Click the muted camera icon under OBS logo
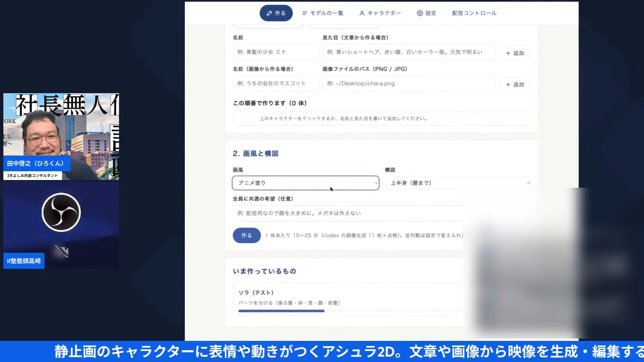 [x=61, y=252]
